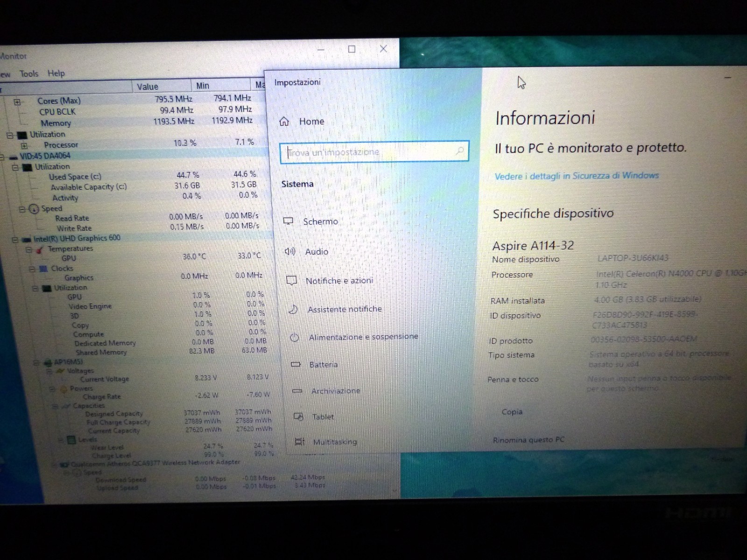
Task: Open Tablet settings page
Action: click(323, 417)
